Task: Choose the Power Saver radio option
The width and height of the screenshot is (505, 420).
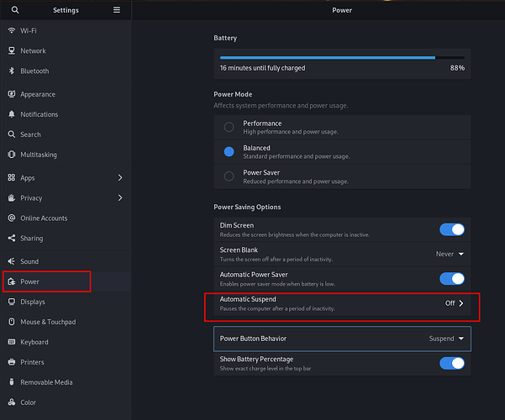Action: pos(229,176)
